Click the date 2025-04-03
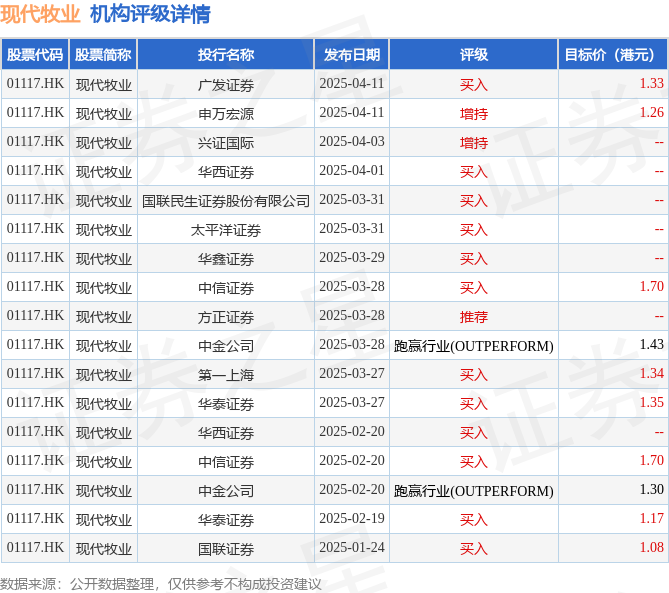Image resolution: width=669 pixels, height=593 pixels. [352, 141]
